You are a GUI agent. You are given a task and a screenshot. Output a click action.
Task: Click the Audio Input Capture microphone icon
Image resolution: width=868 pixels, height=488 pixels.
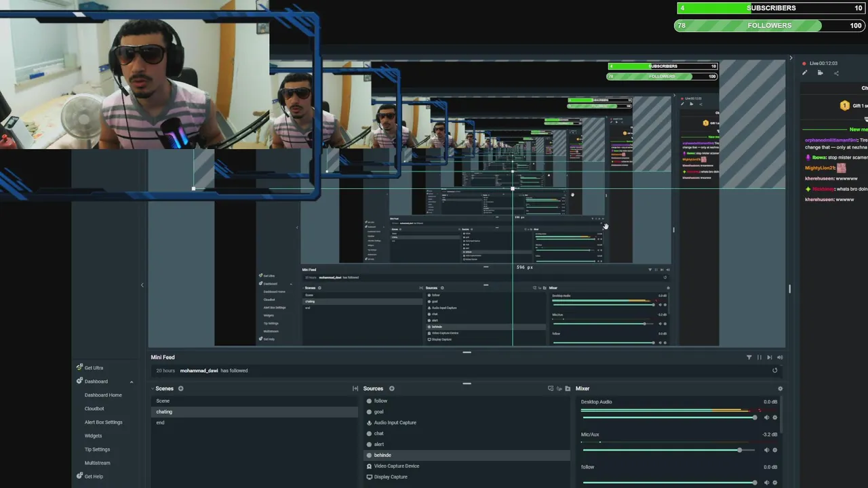(x=369, y=423)
